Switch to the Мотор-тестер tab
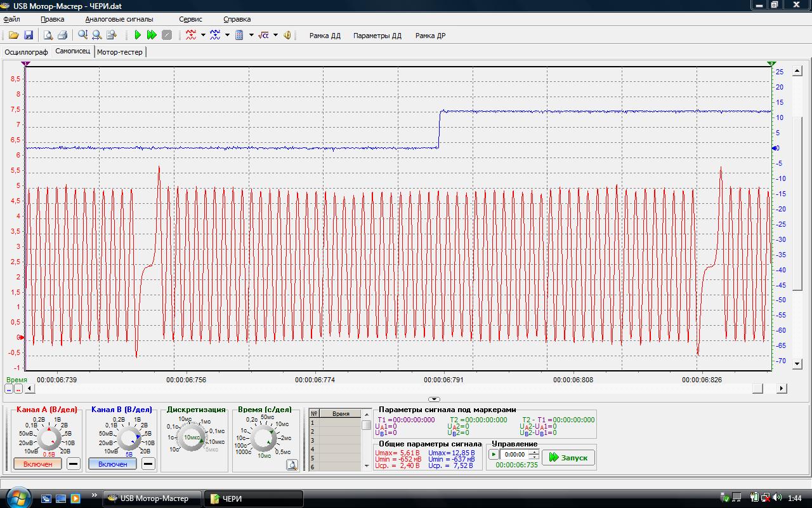Viewport: 812px width, 508px height. tap(120, 52)
